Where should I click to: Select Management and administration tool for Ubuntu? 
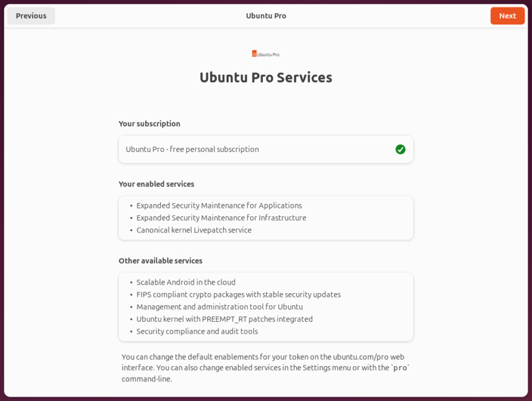click(x=219, y=307)
